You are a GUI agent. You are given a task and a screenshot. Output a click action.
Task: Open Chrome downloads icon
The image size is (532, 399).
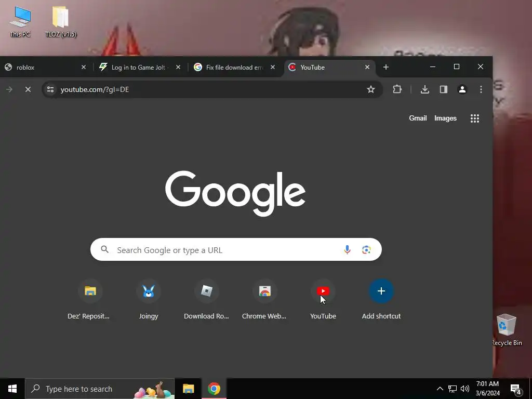click(425, 89)
